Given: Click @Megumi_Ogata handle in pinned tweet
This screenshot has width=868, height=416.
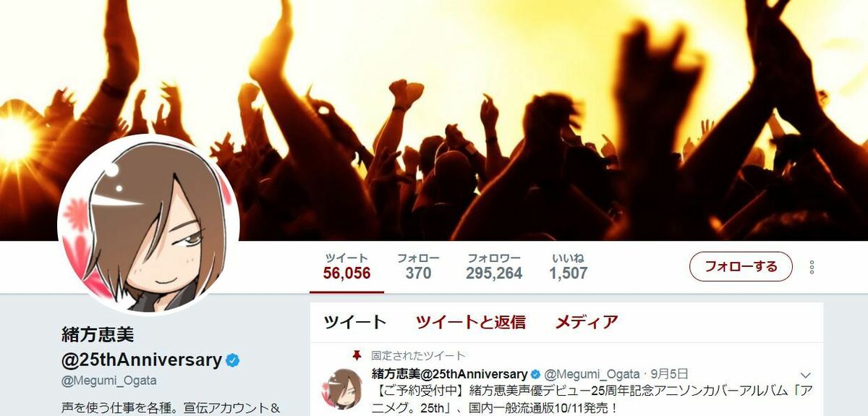Looking at the screenshot, I should click(x=592, y=374).
